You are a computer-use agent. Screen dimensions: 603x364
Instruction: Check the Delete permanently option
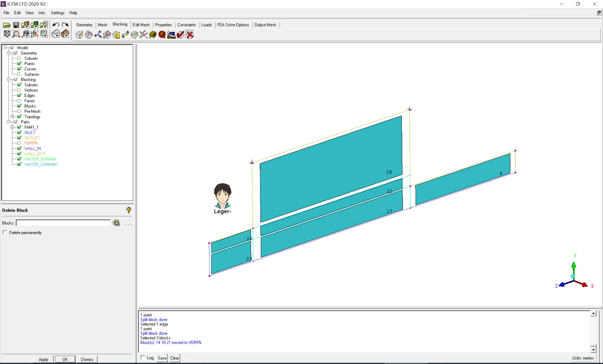[x=5, y=232]
